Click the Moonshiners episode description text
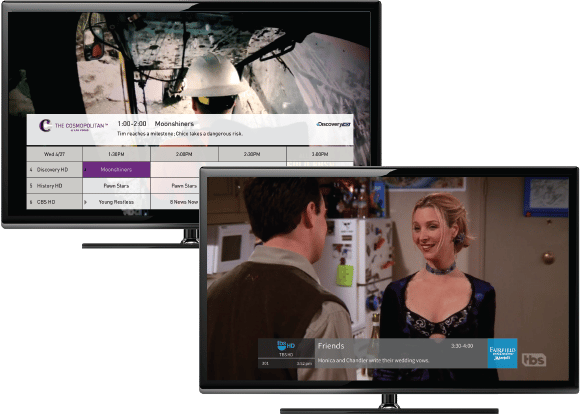Image resolution: width=580 pixels, height=414 pixels. pos(180,134)
